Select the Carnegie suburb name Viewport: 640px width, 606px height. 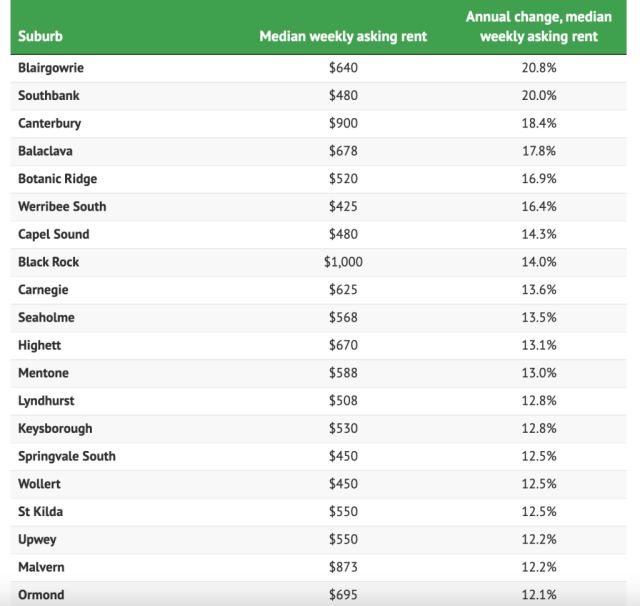(x=44, y=290)
